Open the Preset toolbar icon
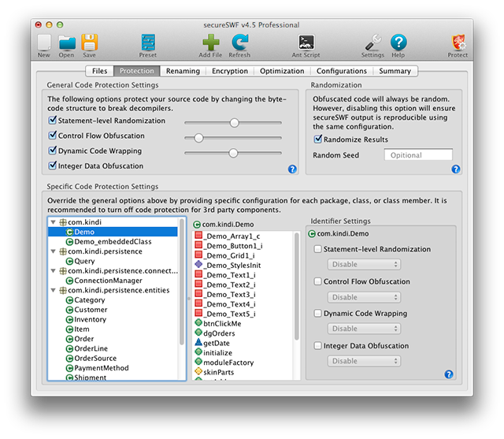Screen dimensions: 504x439 tap(148, 43)
